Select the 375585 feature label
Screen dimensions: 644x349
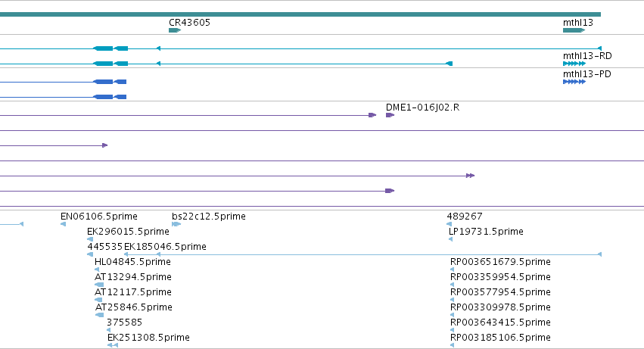[x=124, y=323]
